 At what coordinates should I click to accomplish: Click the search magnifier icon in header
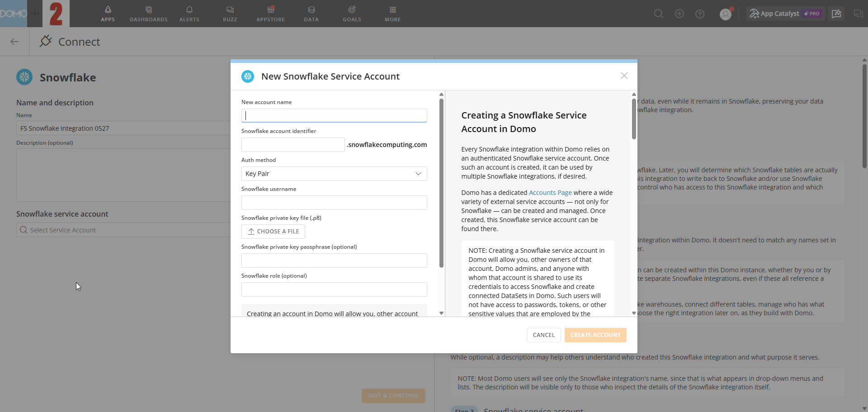(659, 14)
